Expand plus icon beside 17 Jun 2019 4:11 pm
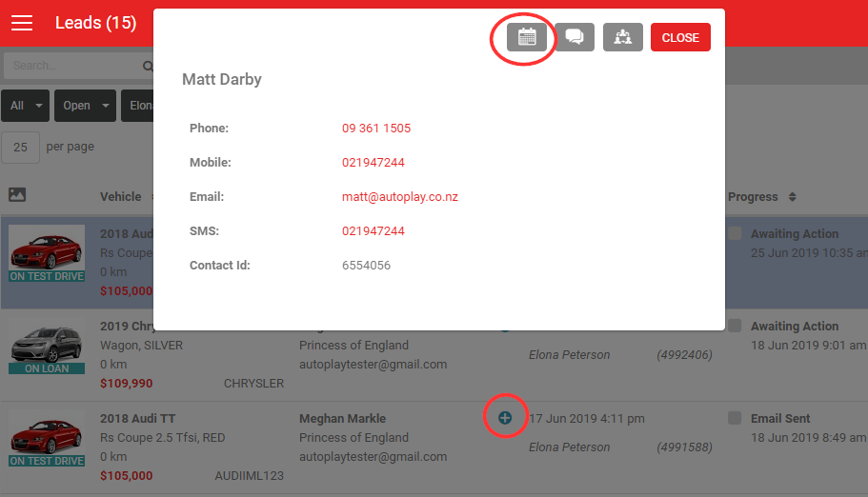 tap(505, 418)
